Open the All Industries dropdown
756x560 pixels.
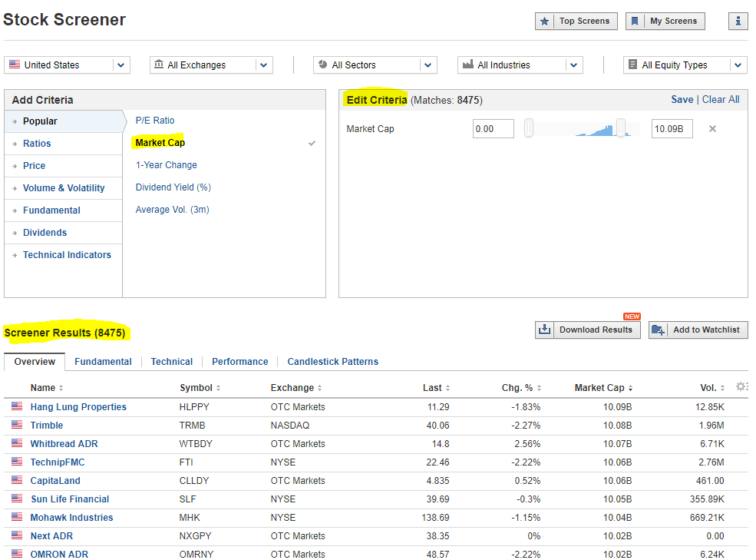click(x=520, y=65)
